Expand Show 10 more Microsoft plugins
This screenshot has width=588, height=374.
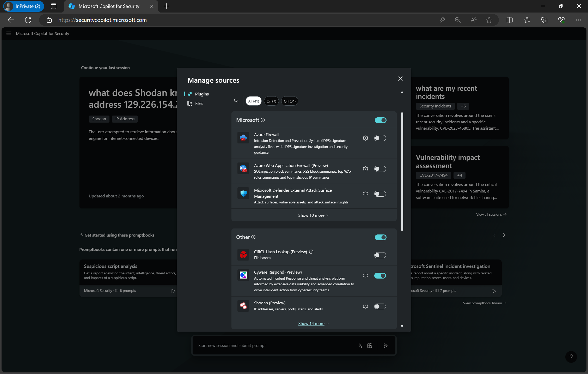pos(313,215)
